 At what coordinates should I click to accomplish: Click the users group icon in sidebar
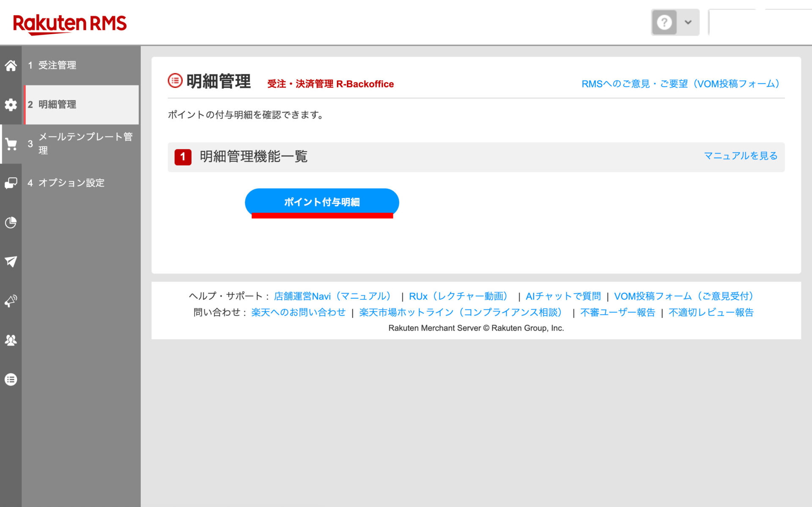(x=11, y=340)
